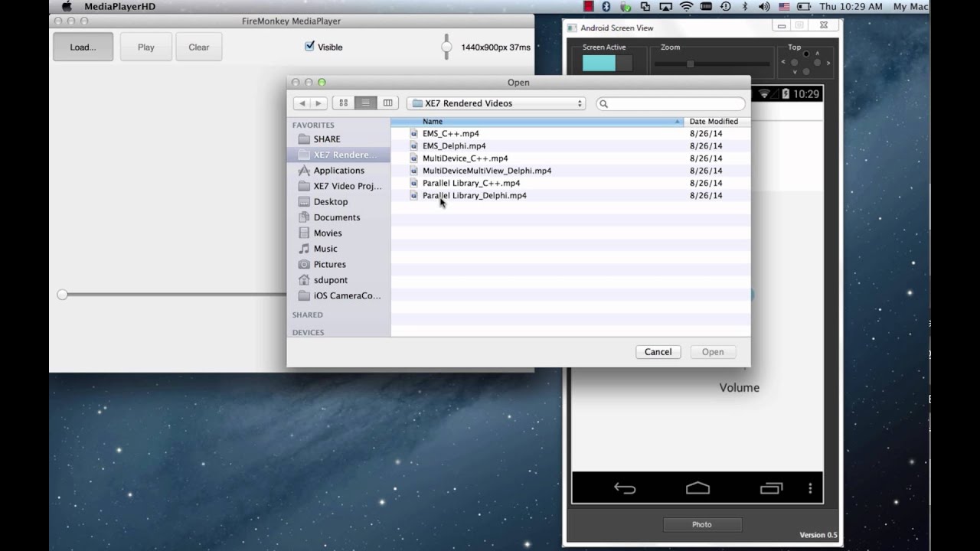Click the file icon of MultiDevice_C++.mp4
The width and height of the screenshot is (980, 551).
414,158
